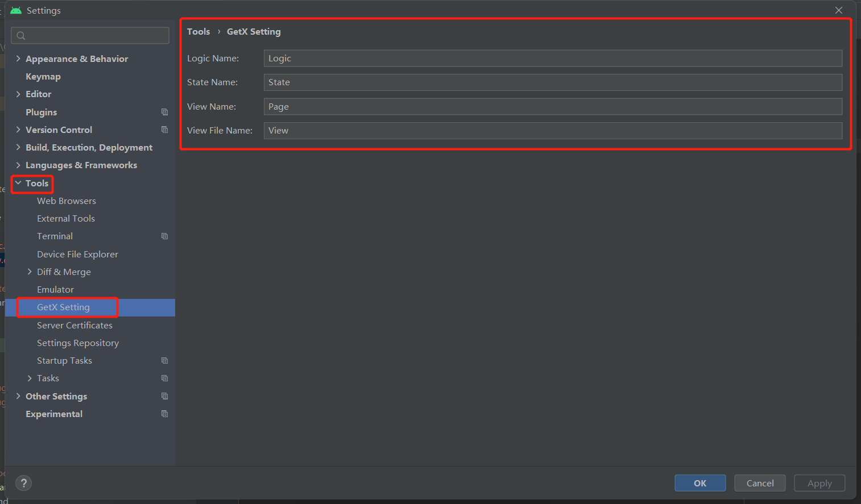Screen dimensions: 861x504
Task: Click the project-level icon beside Startup Tasks
Action: tap(164, 360)
